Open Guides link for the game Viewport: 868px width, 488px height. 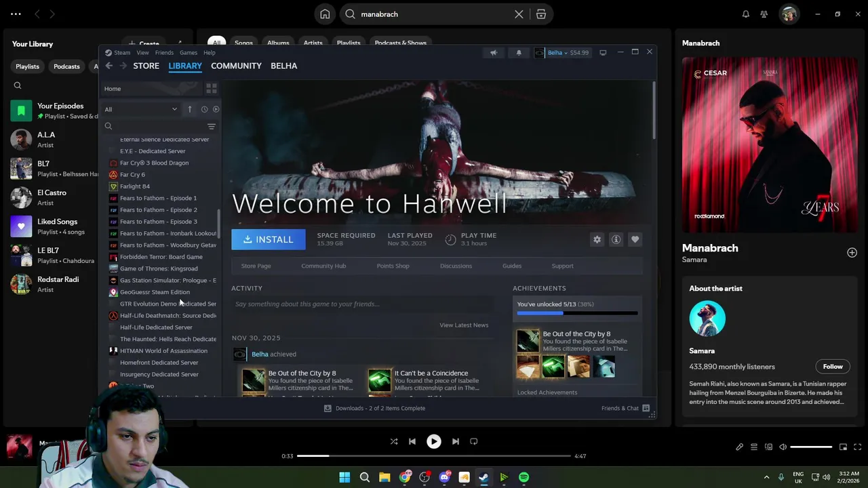pyautogui.click(x=512, y=266)
